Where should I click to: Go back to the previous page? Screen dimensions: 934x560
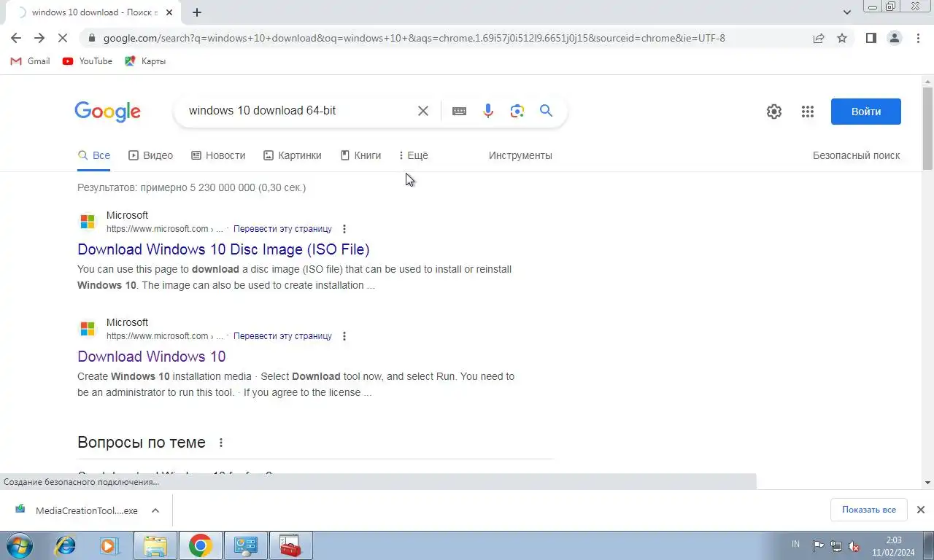pyautogui.click(x=16, y=38)
